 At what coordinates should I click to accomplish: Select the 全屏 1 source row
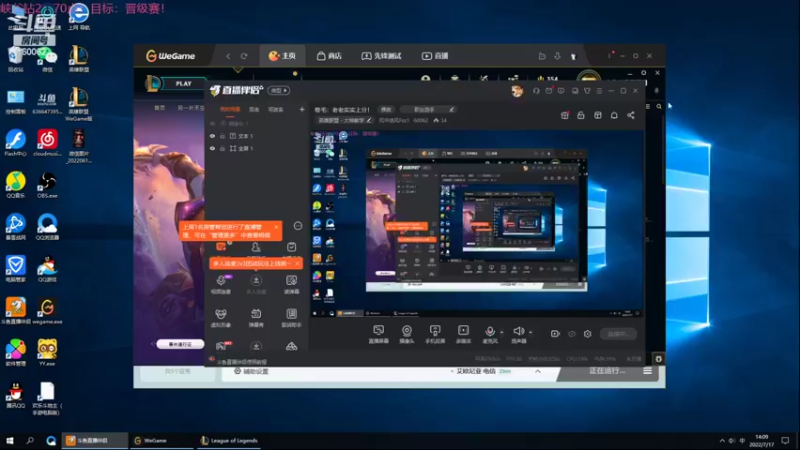click(x=258, y=148)
